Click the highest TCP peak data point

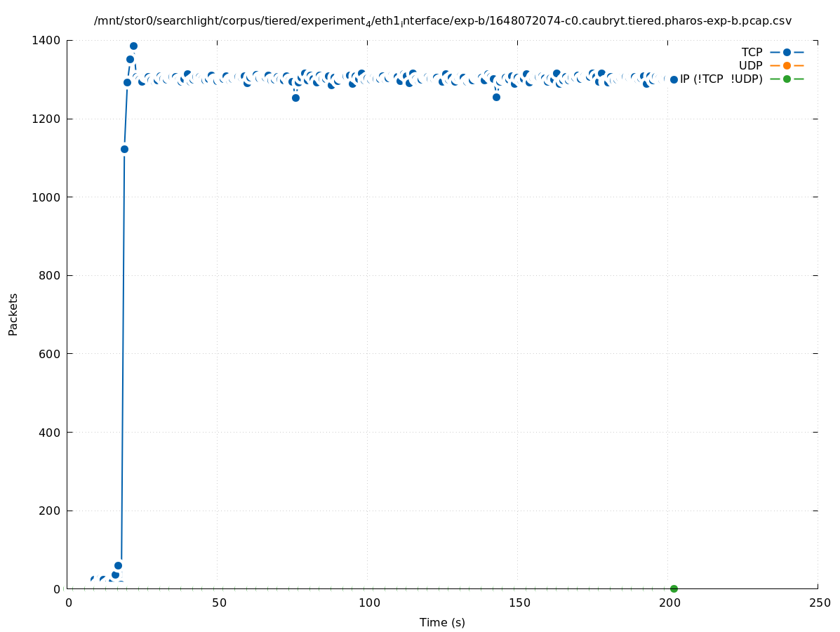pos(133,46)
